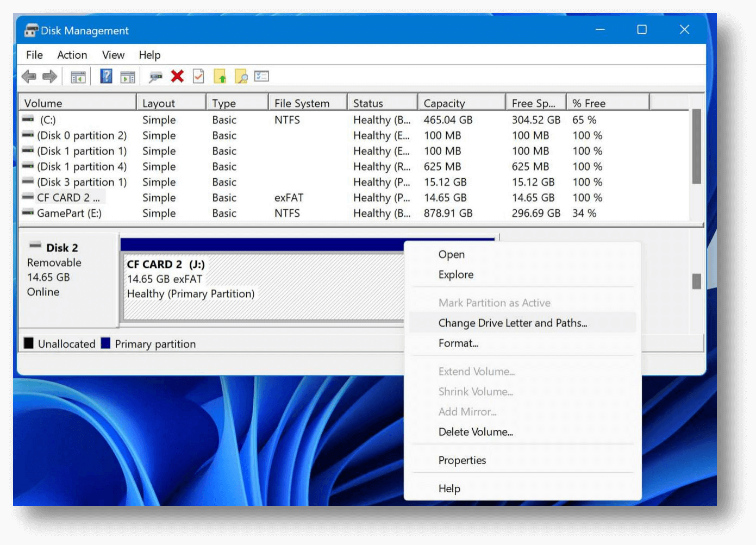Screen dimensions: 756x545
Task: Click the Forward navigation arrow icon
Action: pyautogui.click(x=49, y=76)
